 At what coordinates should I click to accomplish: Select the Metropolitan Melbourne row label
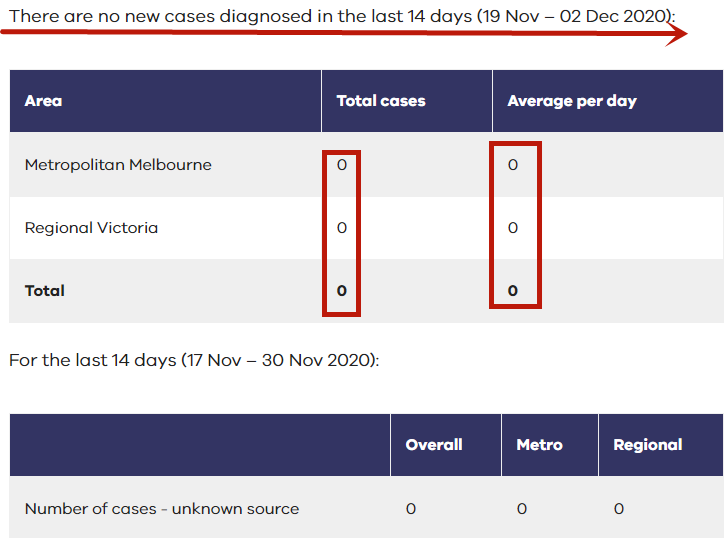coord(118,165)
